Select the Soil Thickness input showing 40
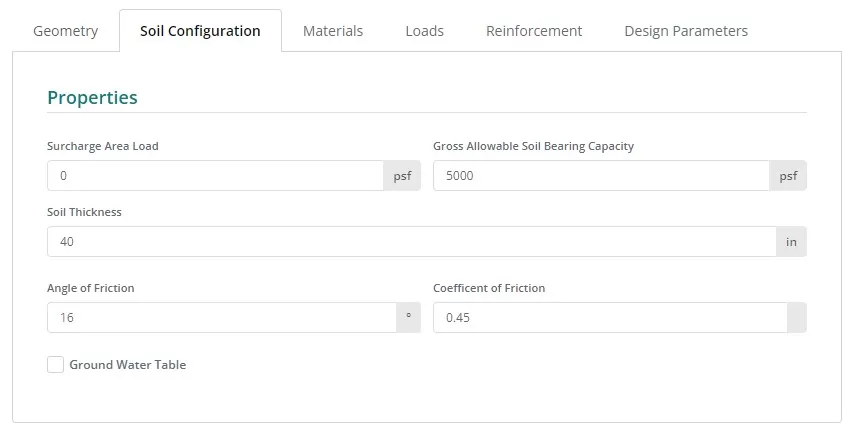The image size is (852, 437). point(411,241)
